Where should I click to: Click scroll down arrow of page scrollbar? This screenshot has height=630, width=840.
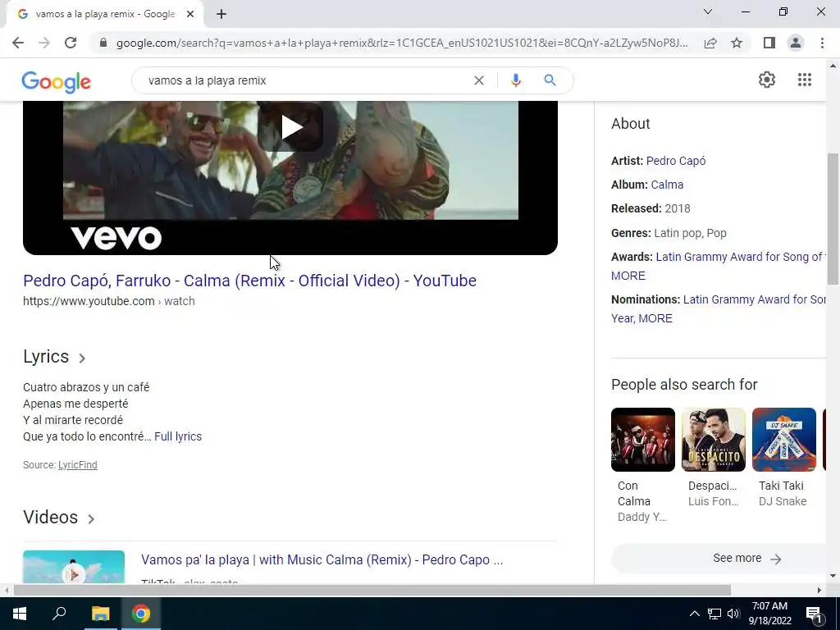[833, 577]
